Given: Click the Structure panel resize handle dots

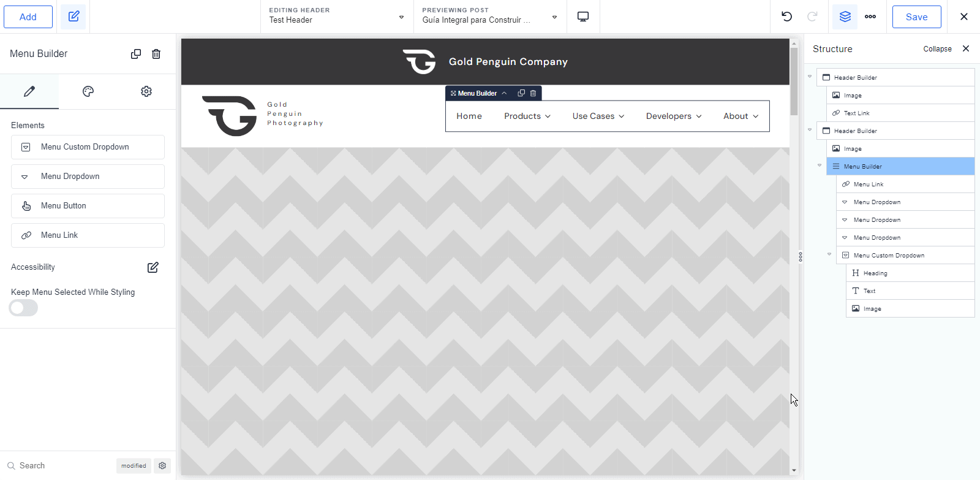Looking at the screenshot, I should click(x=801, y=257).
